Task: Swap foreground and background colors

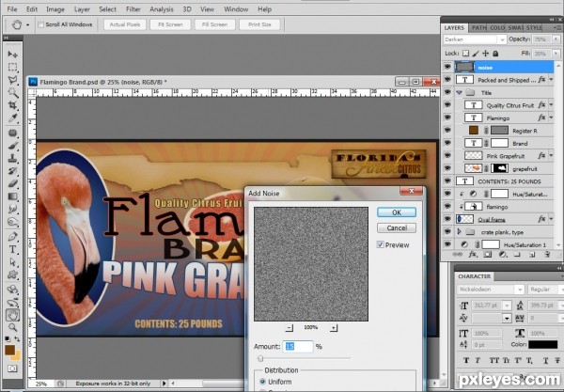Action: click(17, 338)
